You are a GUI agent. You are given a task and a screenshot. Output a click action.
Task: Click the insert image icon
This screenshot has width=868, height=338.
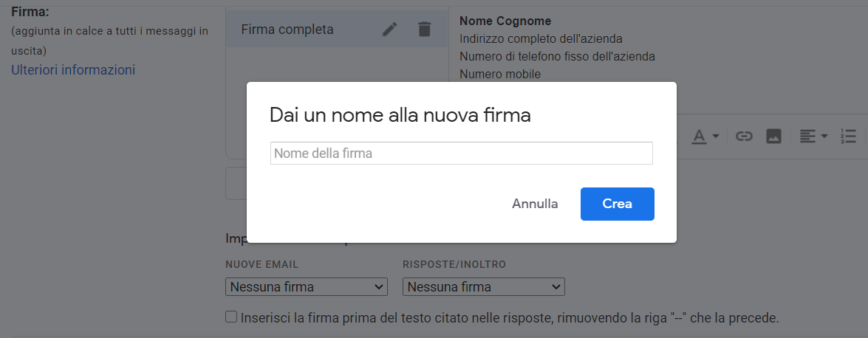[x=773, y=137]
